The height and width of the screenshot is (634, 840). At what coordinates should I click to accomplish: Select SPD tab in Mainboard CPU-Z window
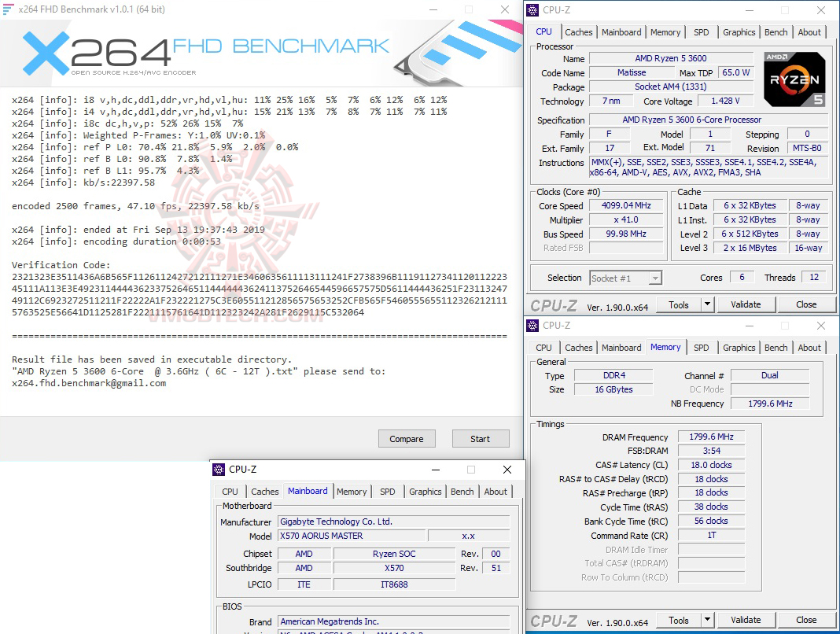point(387,492)
